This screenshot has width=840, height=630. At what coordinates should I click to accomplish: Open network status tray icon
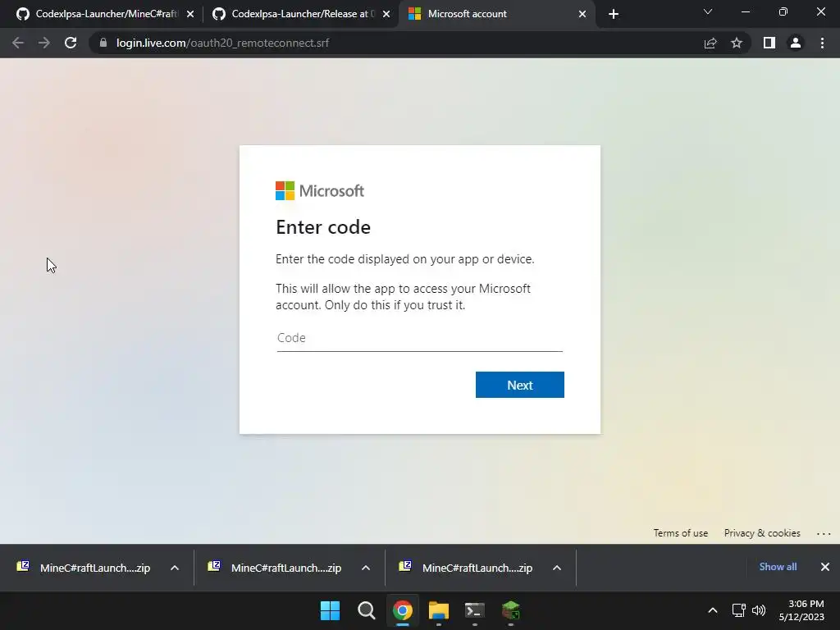[739, 610]
